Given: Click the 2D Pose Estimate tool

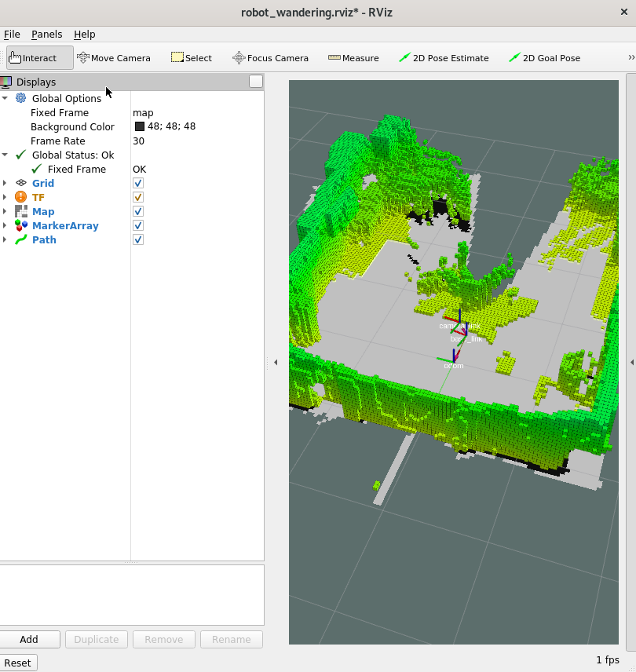Looking at the screenshot, I should point(444,57).
